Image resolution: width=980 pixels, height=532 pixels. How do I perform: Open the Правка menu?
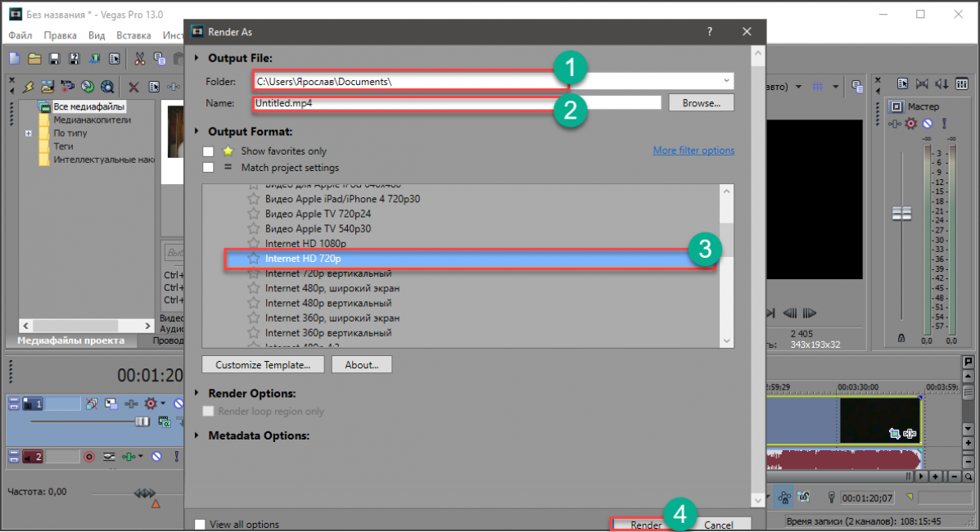point(60,35)
